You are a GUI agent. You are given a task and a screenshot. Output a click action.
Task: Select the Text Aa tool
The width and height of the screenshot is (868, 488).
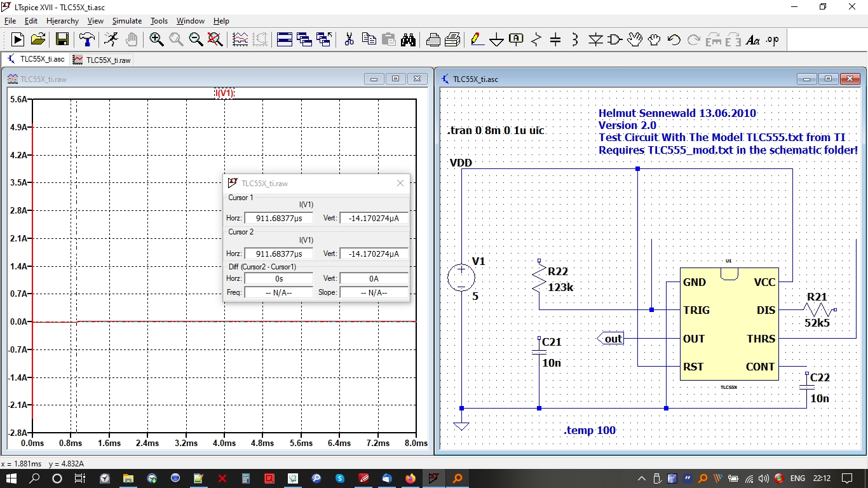pyautogui.click(x=752, y=39)
